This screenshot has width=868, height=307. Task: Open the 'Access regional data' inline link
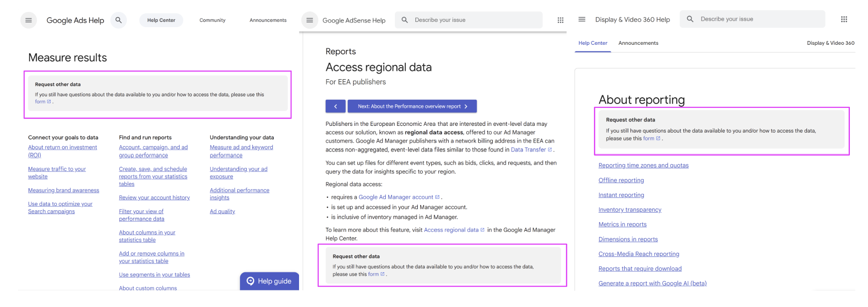tap(454, 230)
